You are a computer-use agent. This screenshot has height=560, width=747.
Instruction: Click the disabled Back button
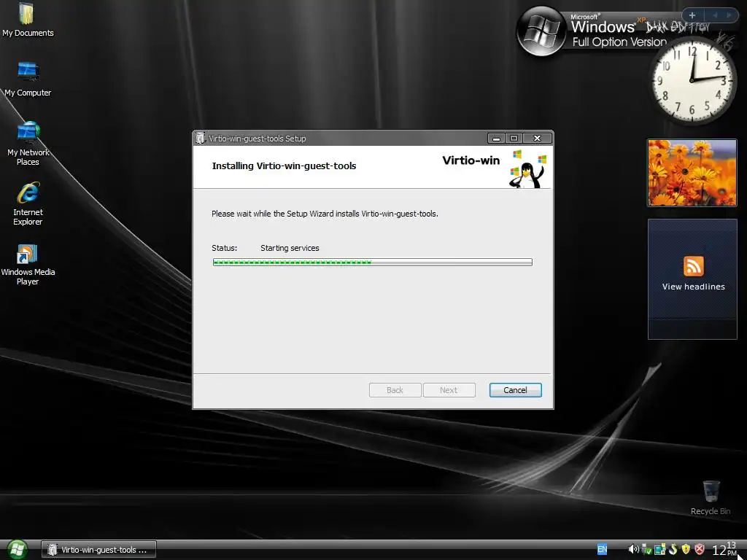coord(395,390)
